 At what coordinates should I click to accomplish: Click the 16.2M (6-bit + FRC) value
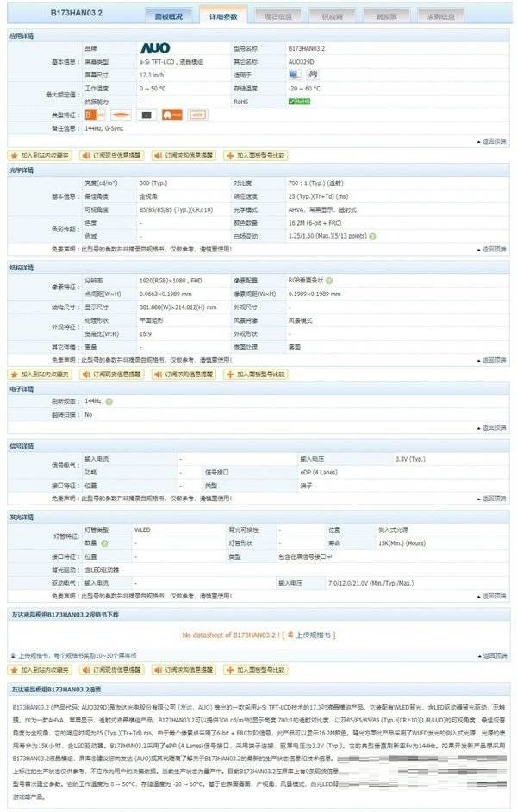[315, 223]
